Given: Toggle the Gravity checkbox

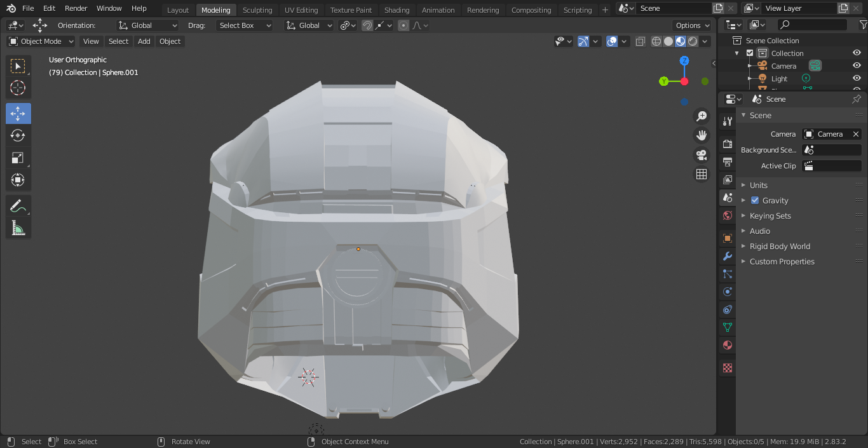Looking at the screenshot, I should coord(755,200).
